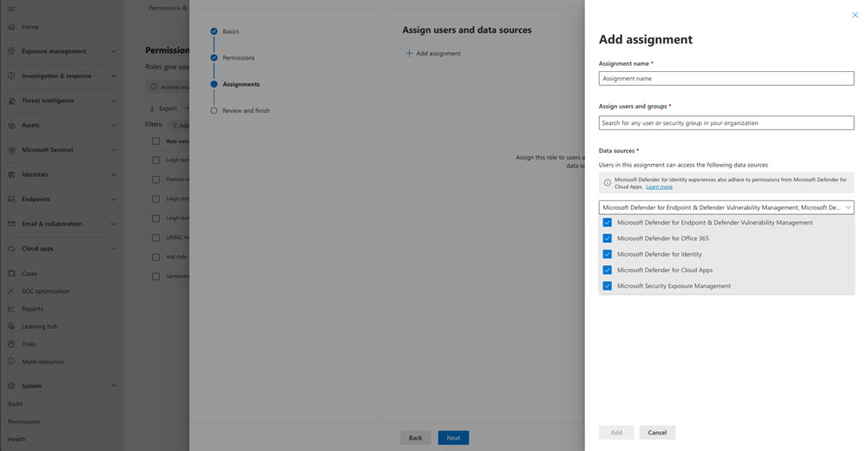The width and height of the screenshot is (868, 451).
Task: Expand the Exposure management section
Action: tap(114, 51)
